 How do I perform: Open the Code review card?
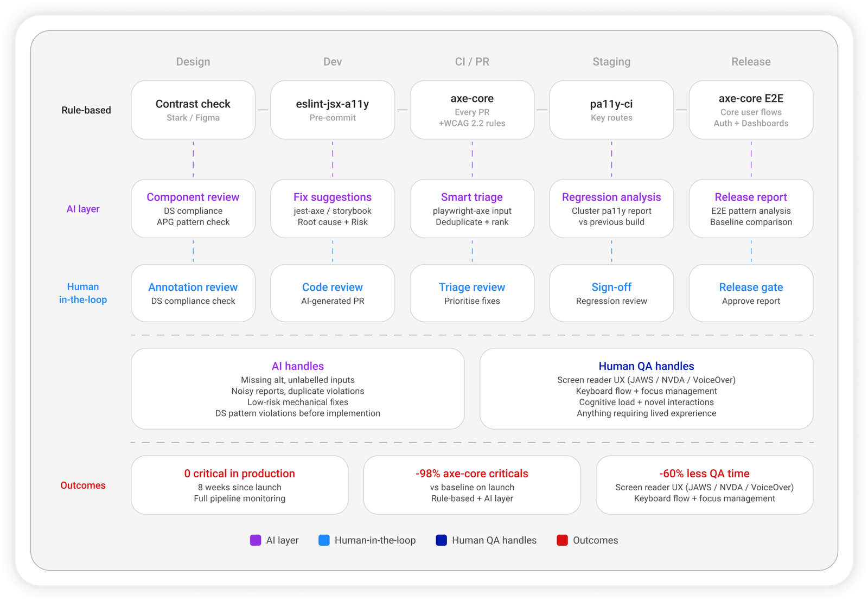[333, 293]
